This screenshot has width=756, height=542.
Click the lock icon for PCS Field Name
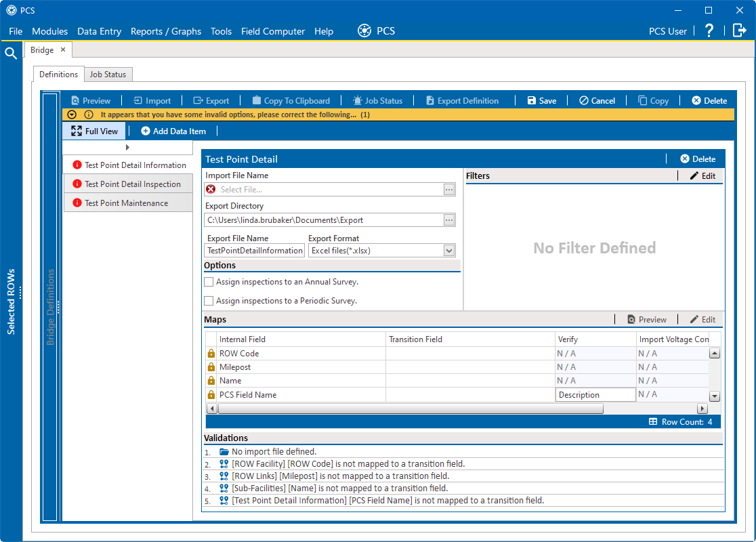(211, 394)
